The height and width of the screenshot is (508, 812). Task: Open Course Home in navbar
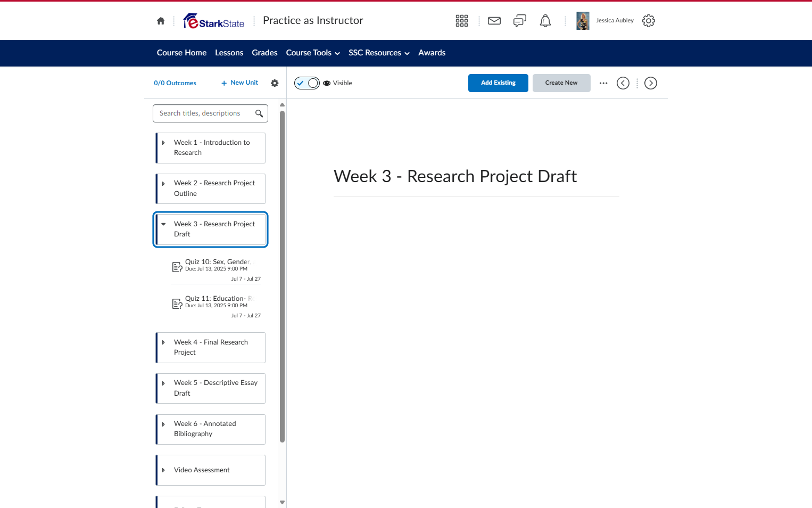click(181, 53)
